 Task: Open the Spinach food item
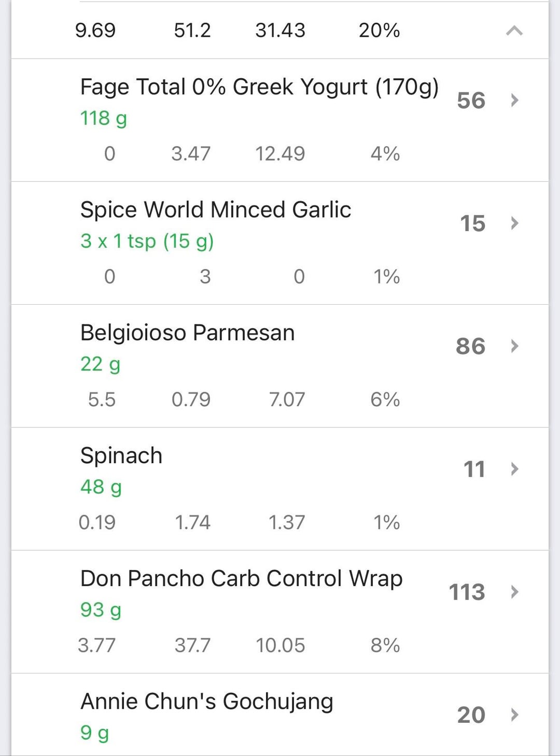tap(121, 456)
